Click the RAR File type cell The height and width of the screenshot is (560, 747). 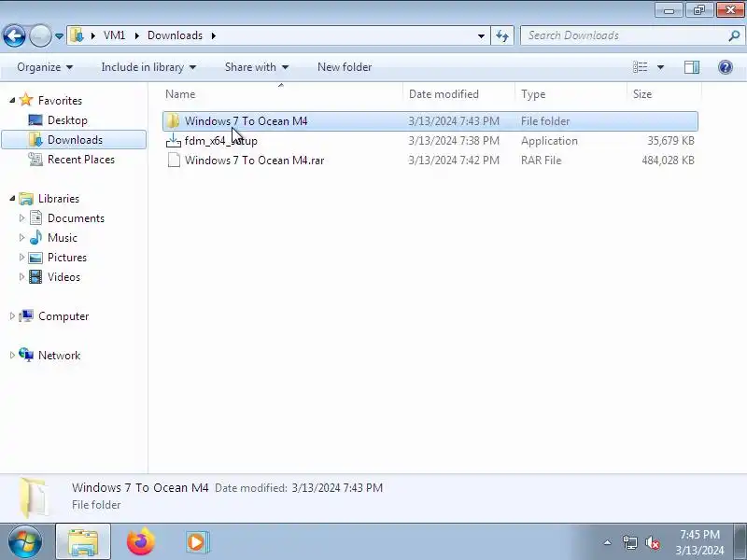[542, 161]
